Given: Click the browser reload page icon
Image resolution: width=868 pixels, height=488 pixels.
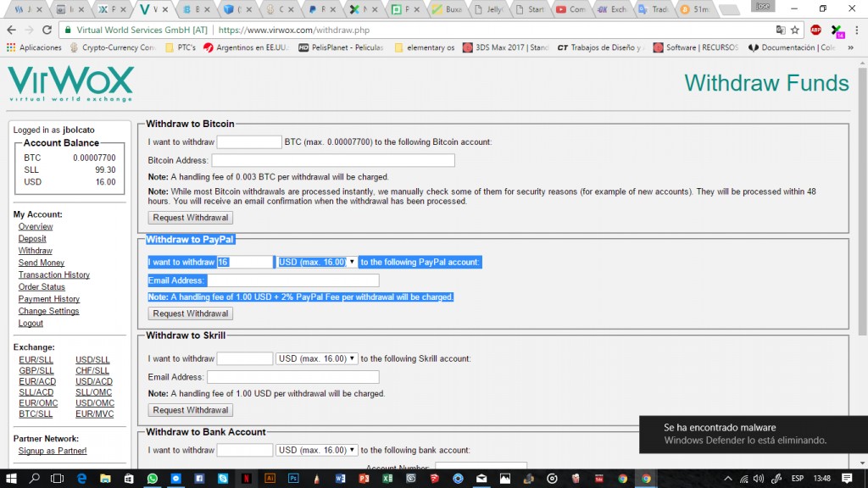Looking at the screenshot, I should 47,29.
